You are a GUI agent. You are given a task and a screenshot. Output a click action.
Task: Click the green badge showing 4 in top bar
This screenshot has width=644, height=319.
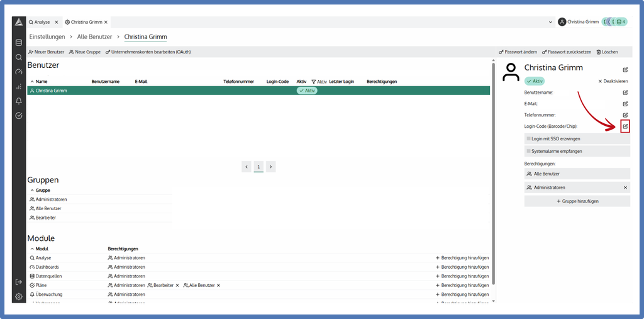pyautogui.click(x=622, y=22)
